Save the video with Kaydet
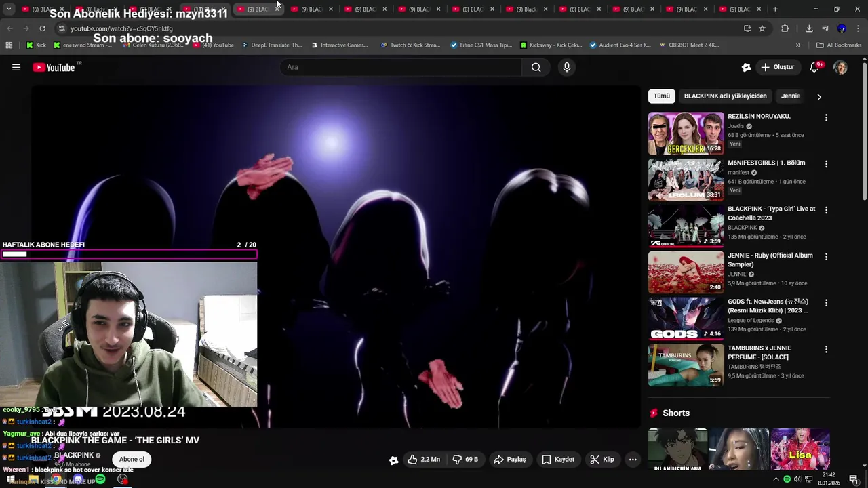868x488 pixels. [x=558, y=460]
